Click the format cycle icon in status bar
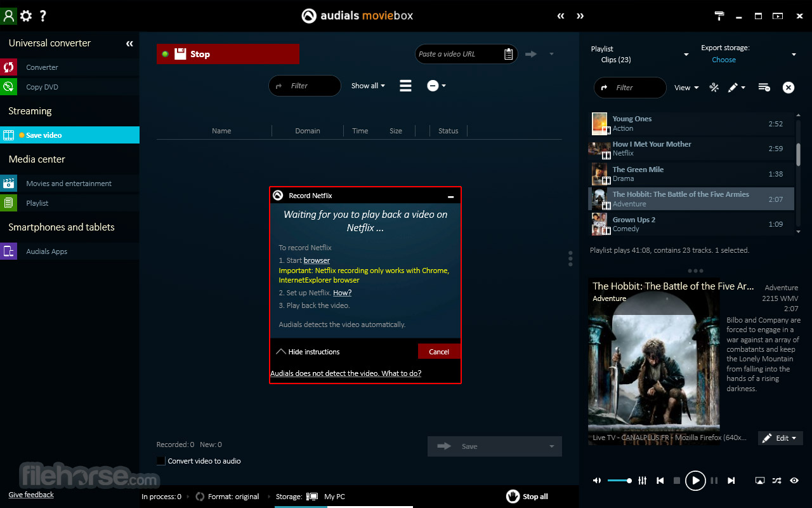The height and width of the screenshot is (508, 812). pyautogui.click(x=200, y=497)
